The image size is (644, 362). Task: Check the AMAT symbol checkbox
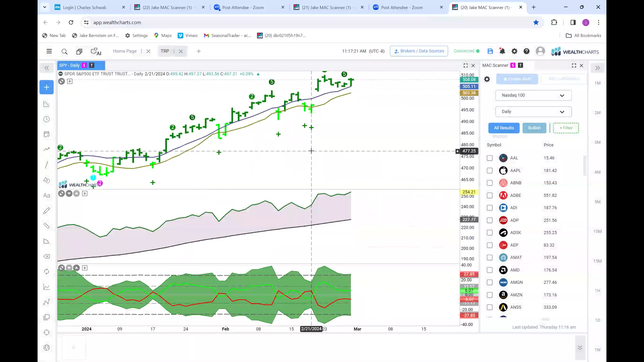pyautogui.click(x=490, y=257)
